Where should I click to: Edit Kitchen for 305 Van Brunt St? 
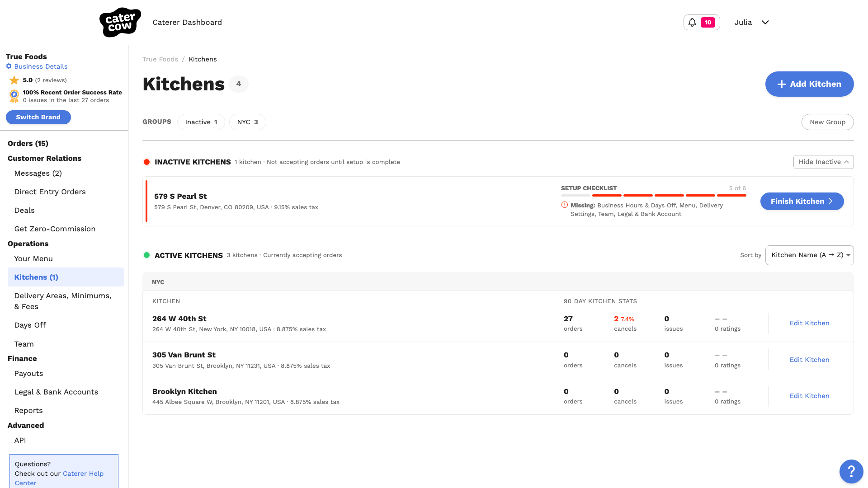[x=809, y=360]
